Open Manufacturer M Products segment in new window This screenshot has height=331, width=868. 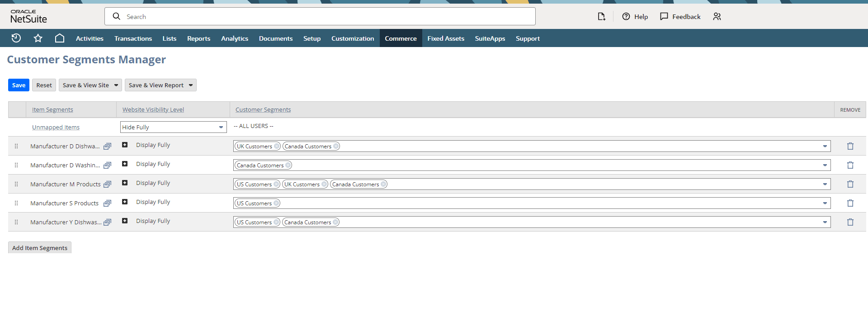(x=107, y=184)
